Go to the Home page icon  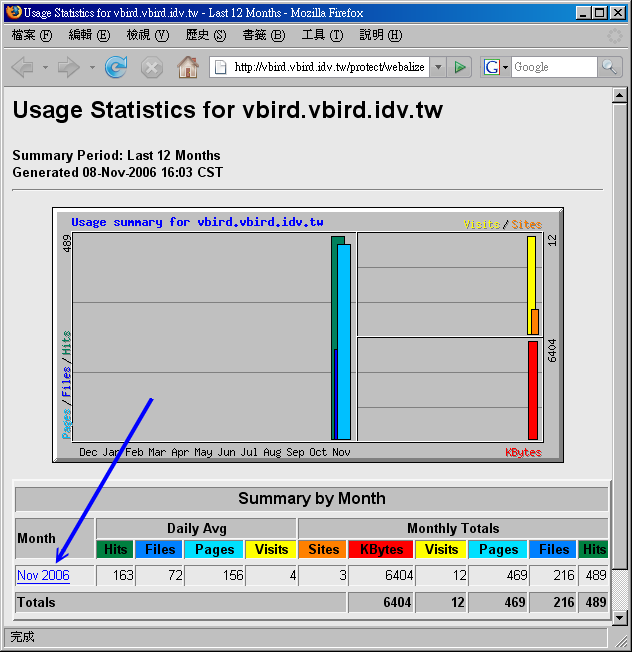(187, 67)
